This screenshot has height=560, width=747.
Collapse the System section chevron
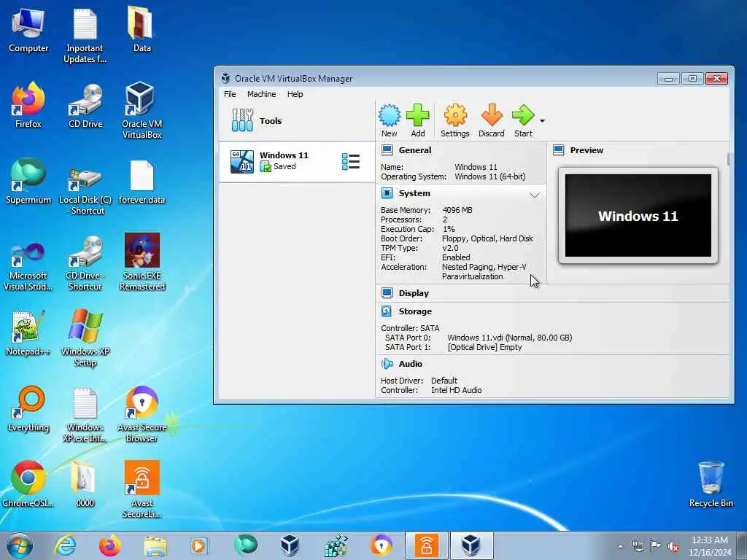535,195
